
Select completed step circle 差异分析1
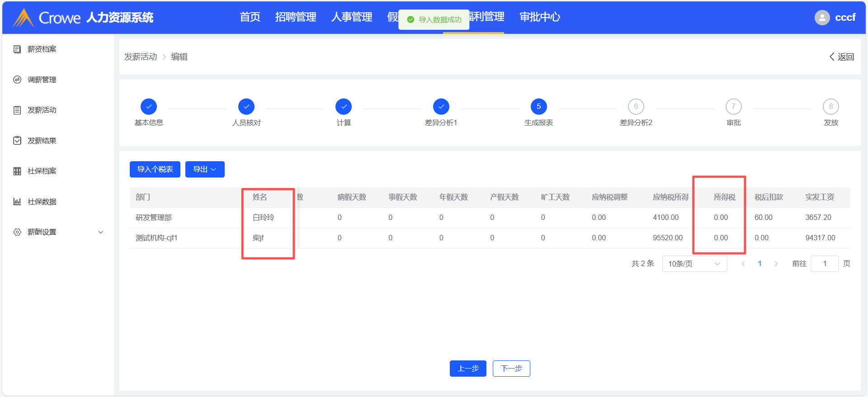pos(441,107)
